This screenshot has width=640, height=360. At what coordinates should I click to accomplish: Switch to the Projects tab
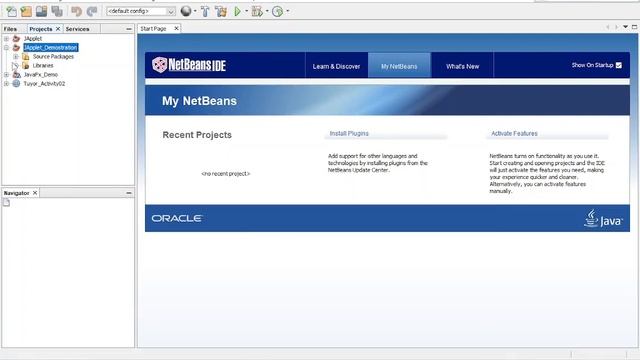tap(41, 29)
